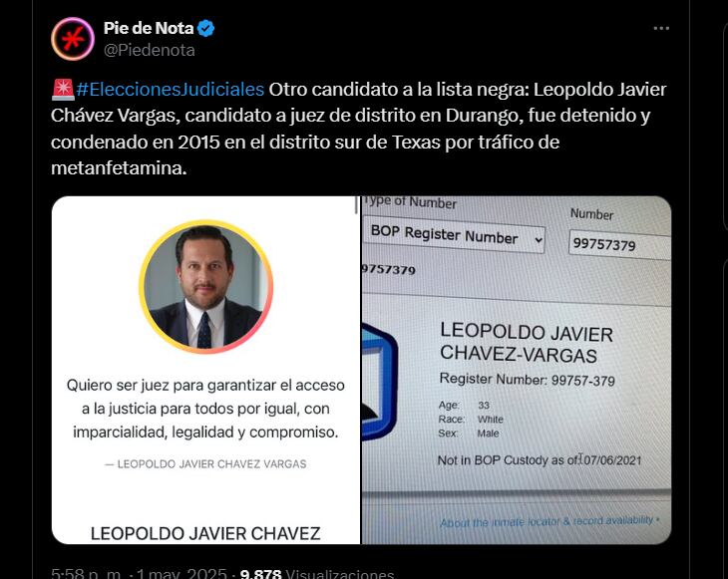Open the #EleccionesJudiciales hashtag
Screen dimensions: 728x579
coord(171,89)
